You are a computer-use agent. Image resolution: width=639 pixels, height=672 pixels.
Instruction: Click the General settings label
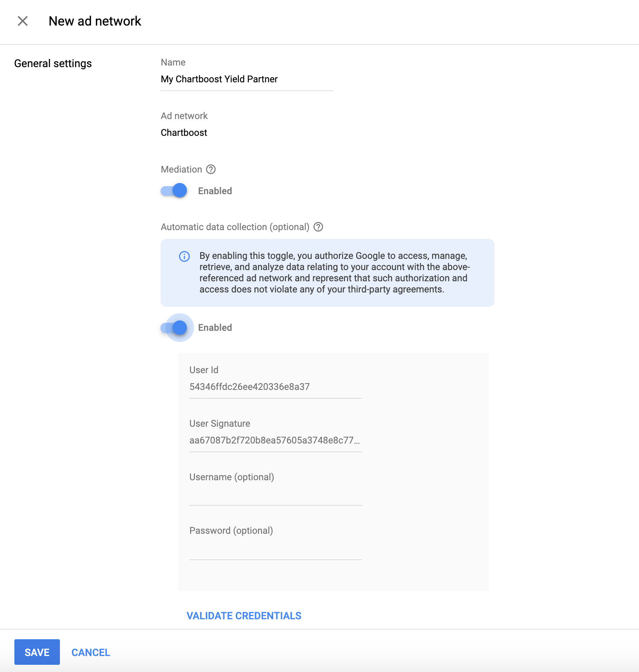[53, 63]
